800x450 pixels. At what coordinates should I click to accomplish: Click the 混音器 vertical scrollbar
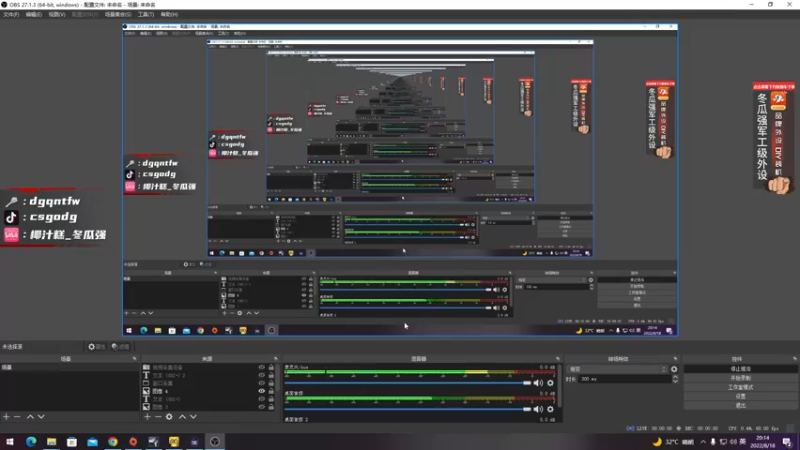pyautogui.click(x=560, y=386)
